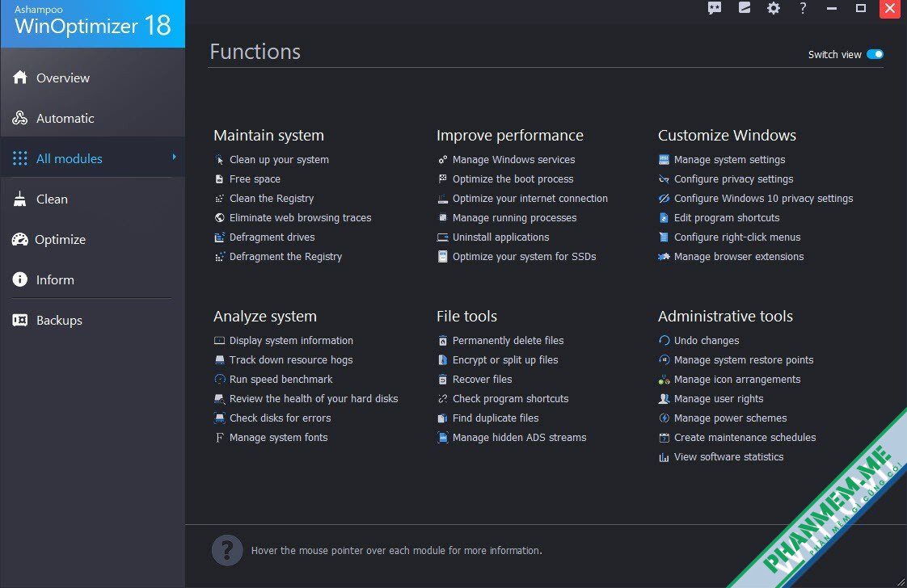This screenshot has width=907, height=588.
Task: Open the feedback chat bubble icon
Action: pos(715,8)
